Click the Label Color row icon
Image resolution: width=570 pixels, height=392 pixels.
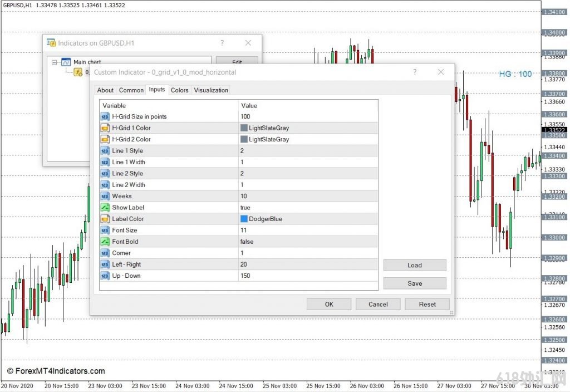tap(105, 219)
